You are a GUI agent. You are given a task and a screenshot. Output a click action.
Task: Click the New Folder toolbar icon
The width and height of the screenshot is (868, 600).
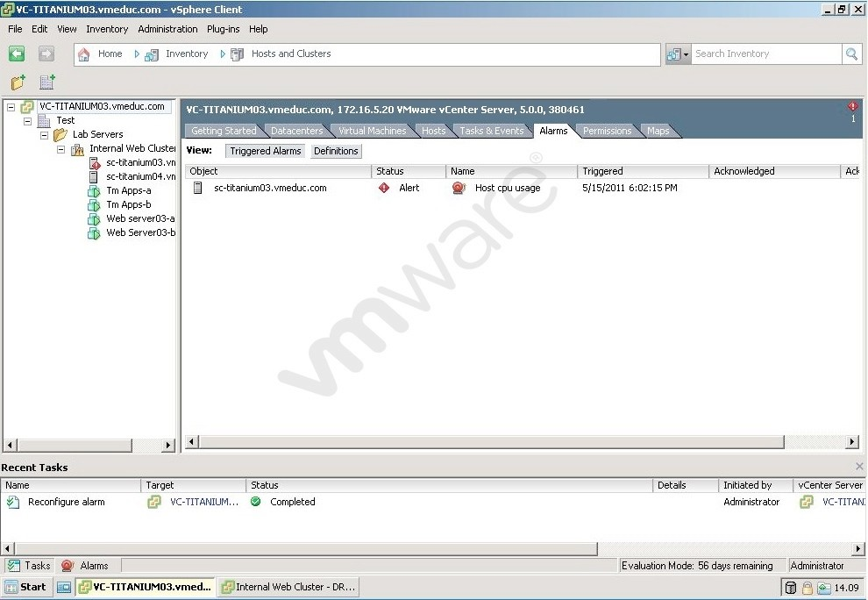tap(18, 82)
